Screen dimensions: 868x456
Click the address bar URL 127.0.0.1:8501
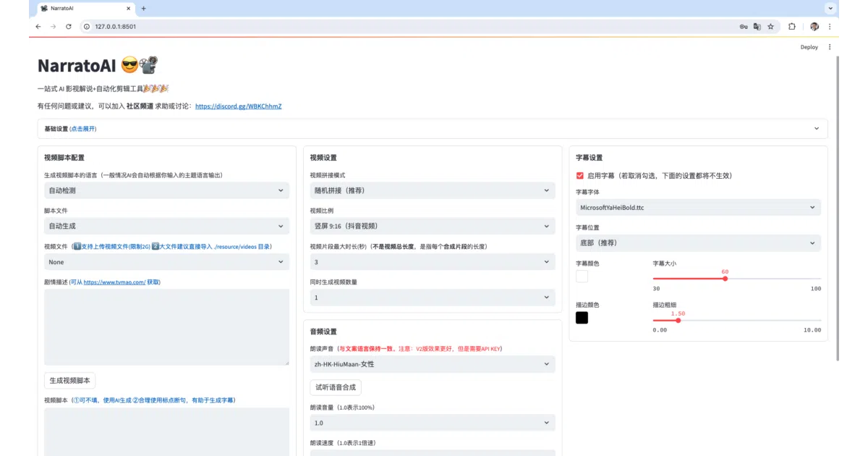[116, 26]
